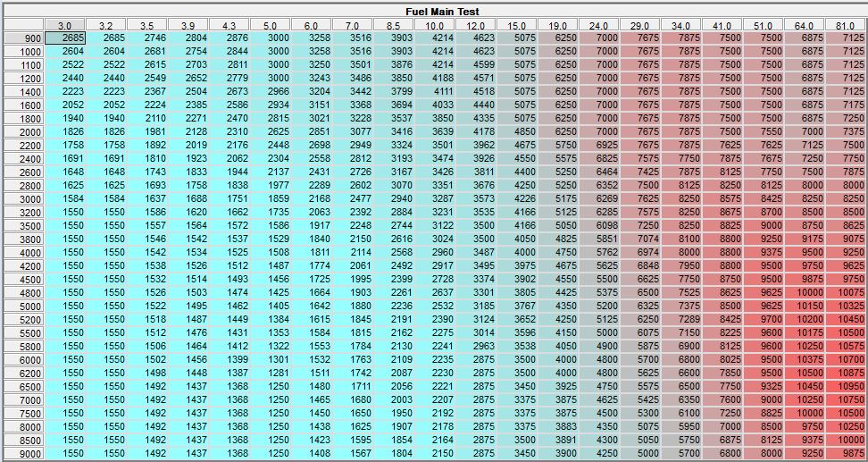Click cell 1977 in row 2800
This screenshot has width=868, height=462.
pos(271,185)
